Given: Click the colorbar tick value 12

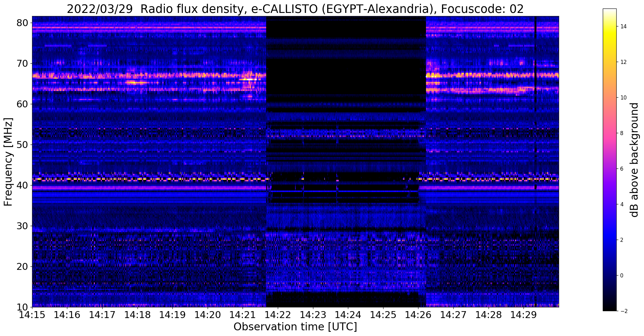Looking at the screenshot, I should coord(623,62).
